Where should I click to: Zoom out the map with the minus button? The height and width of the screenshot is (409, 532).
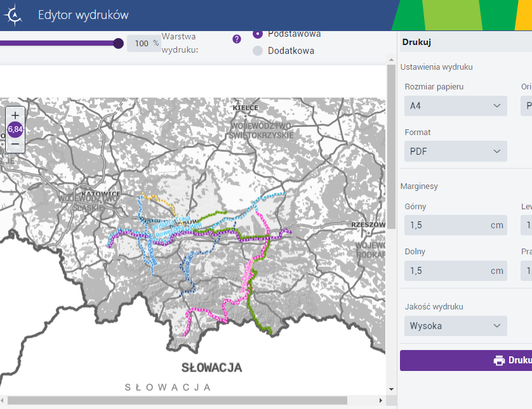[x=15, y=144]
